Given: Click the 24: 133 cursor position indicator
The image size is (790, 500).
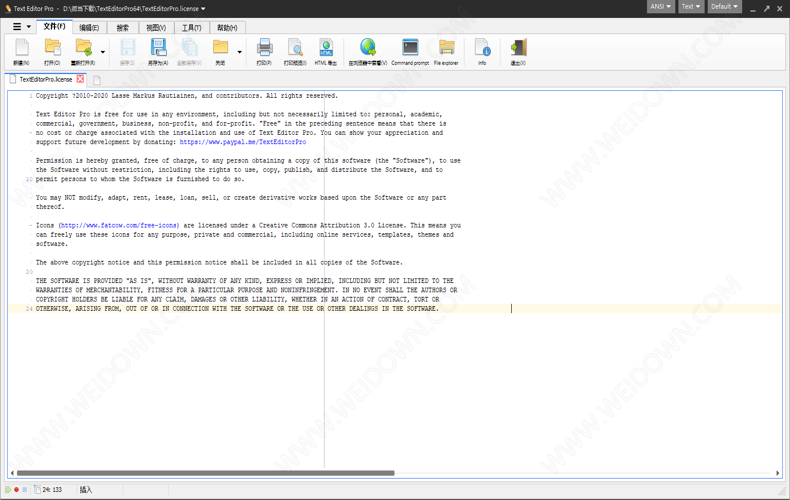Looking at the screenshot, I should (52, 489).
